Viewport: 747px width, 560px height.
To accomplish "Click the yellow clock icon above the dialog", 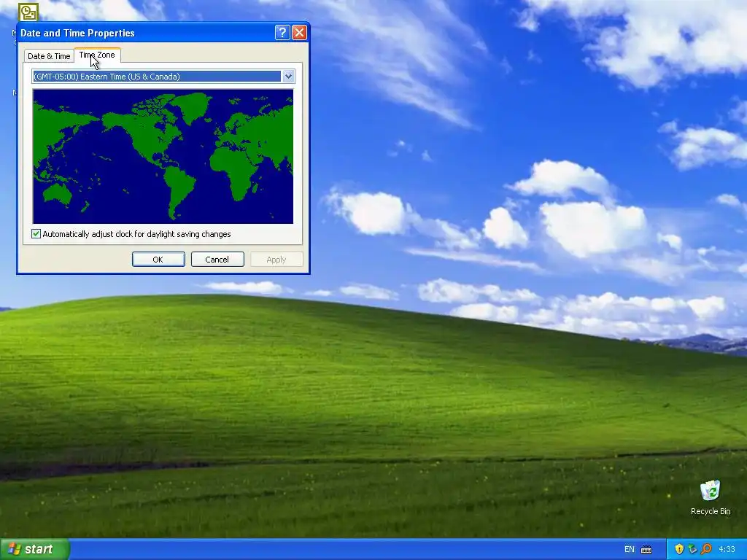I will [28, 12].
